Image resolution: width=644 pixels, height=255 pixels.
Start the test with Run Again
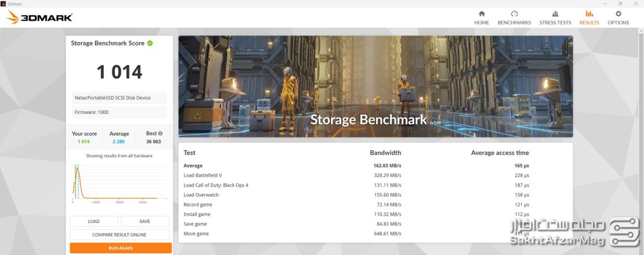(120, 248)
